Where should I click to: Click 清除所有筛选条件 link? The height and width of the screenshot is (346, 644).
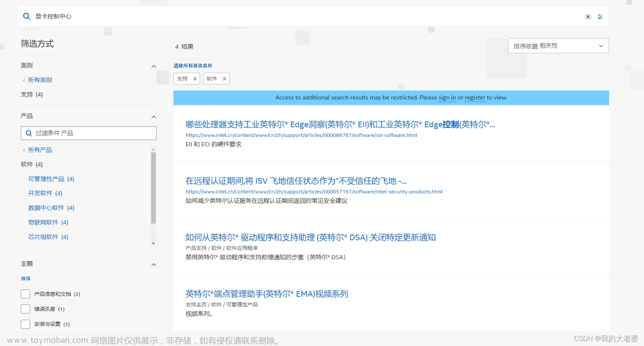click(193, 66)
